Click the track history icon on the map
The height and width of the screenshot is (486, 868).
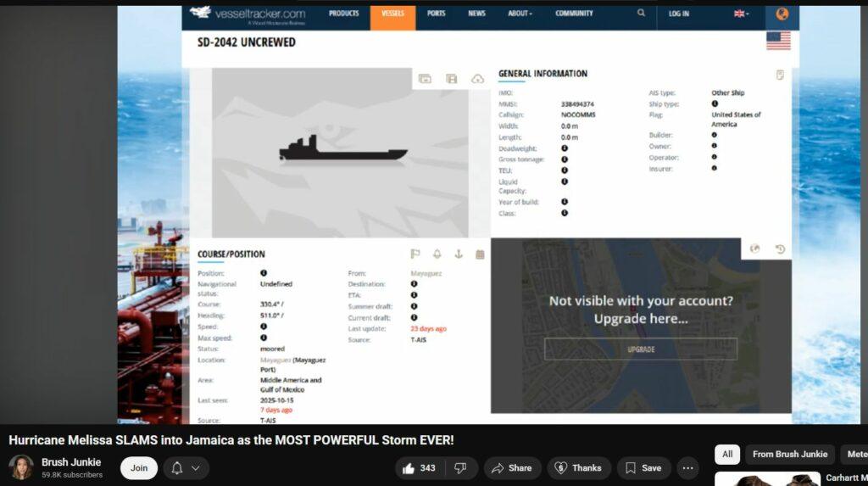tap(780, 249)
